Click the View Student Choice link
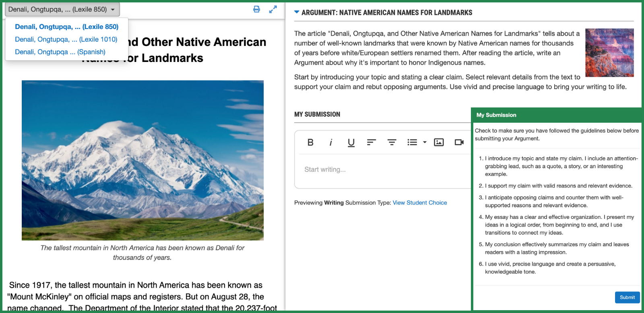644x313 pixels. 420,203
